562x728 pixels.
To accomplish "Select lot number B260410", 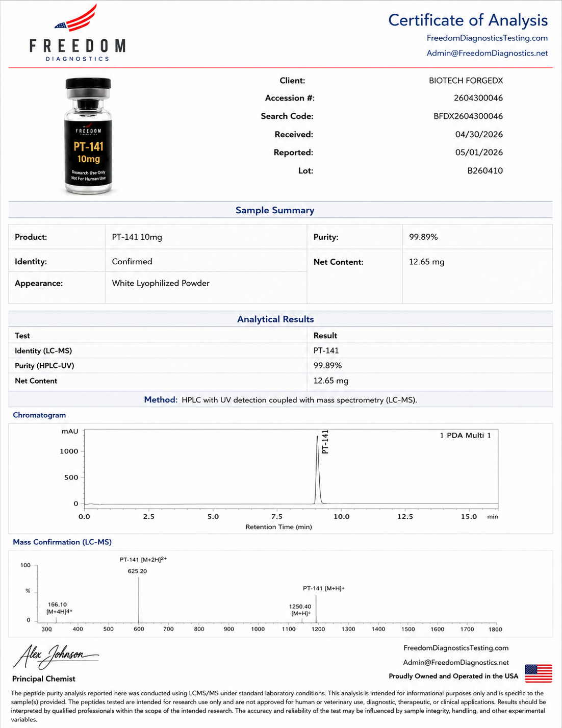I will (485, 171).
